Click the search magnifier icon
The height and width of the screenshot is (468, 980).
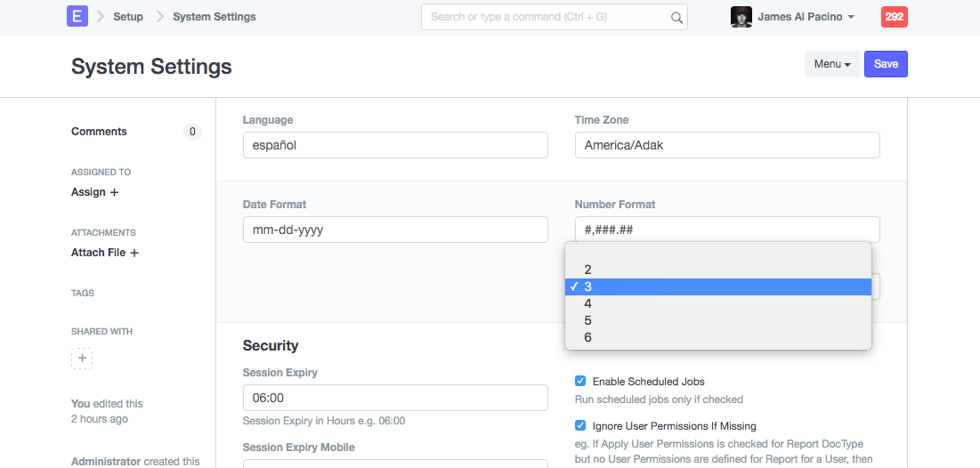tap(676, 17)
